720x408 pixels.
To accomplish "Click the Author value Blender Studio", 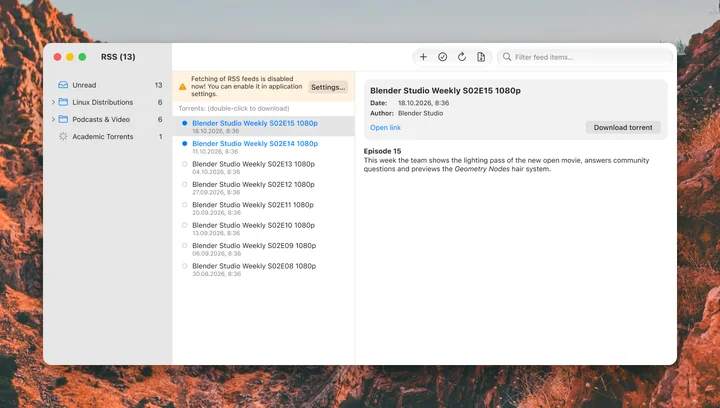I will pyautogui.click(x=420, y=113).
